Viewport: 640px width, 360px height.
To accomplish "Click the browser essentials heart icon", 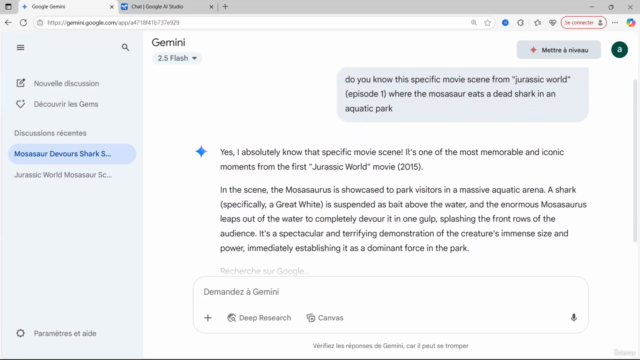I will [552, 23].
